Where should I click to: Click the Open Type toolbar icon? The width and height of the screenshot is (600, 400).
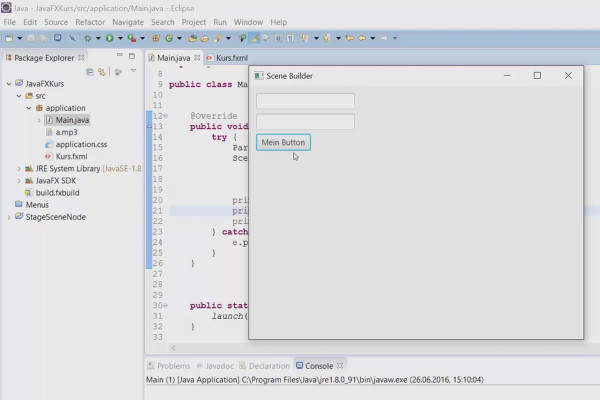pos(192,38)
